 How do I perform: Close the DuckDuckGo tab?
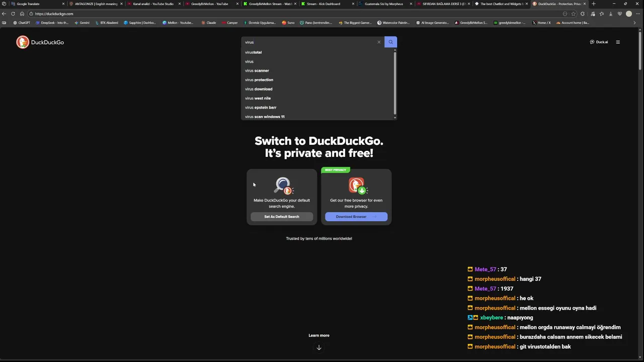584,4
